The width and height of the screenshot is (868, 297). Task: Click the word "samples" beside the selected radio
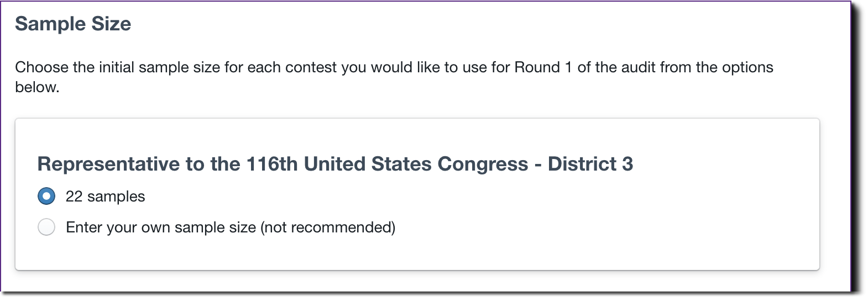(x=116, y=197)
